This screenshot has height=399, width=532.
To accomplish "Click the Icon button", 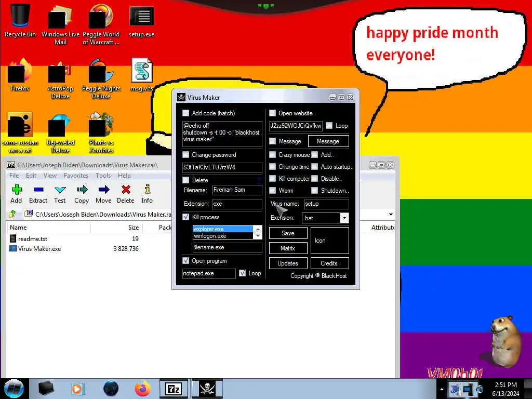I will click(329, 241).
